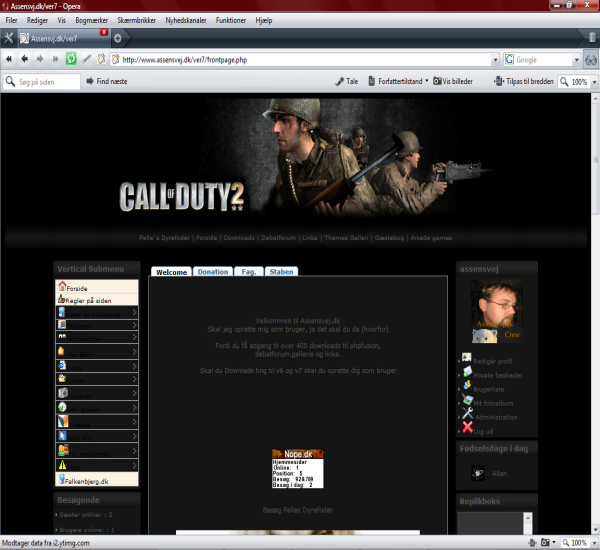
Task: Switch to the Donation tab
Action: pos(213,271)
